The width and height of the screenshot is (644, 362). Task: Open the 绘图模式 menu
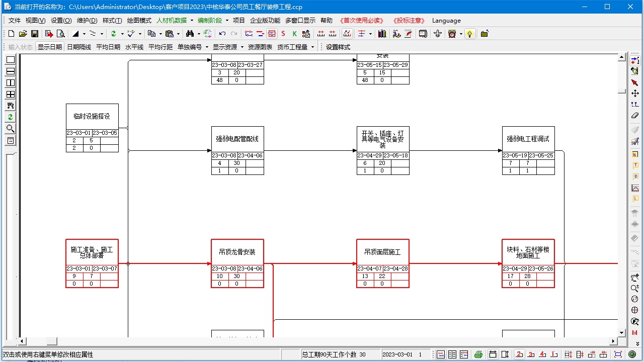tap(139, 21)
